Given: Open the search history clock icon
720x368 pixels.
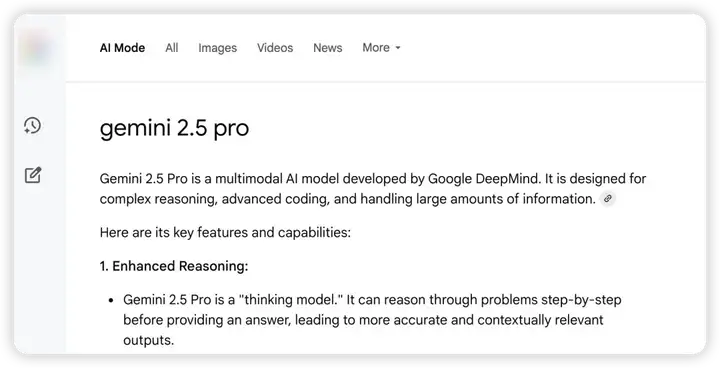Looking at the screenshot, I should (33, 125).
